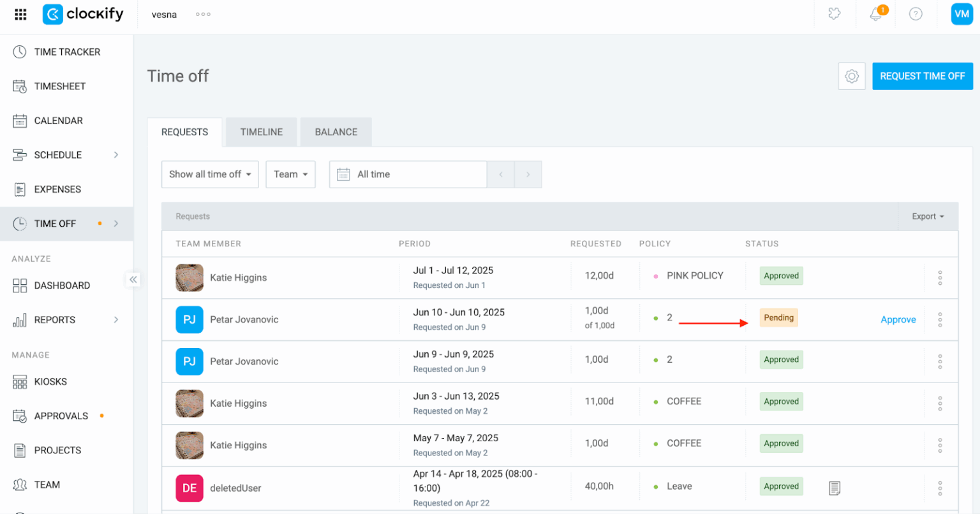980x514 pixels.
Task: Open the apps grid launcher icon
Action: [20, 14]
